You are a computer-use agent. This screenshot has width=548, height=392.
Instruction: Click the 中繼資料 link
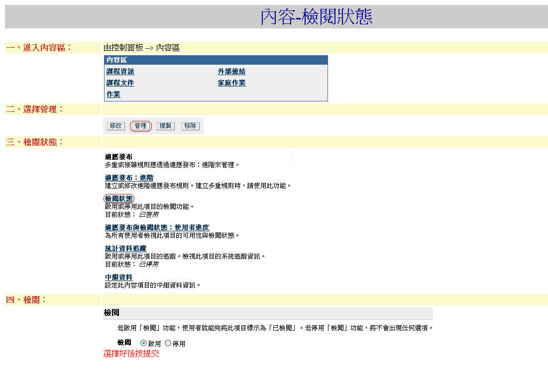point(118,277)
